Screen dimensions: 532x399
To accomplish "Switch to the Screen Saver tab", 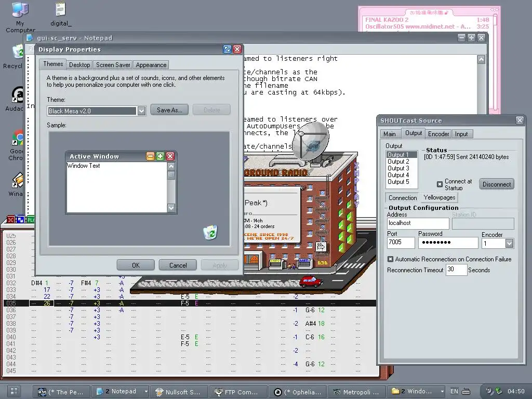I will (x=113, y=65).
